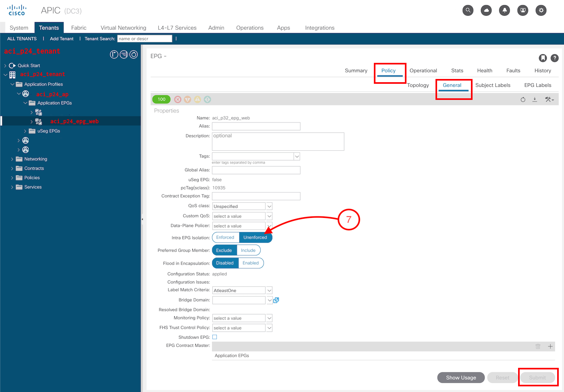
Task: Open the Subject Labels sub-tab
Action: coord(493,85)
